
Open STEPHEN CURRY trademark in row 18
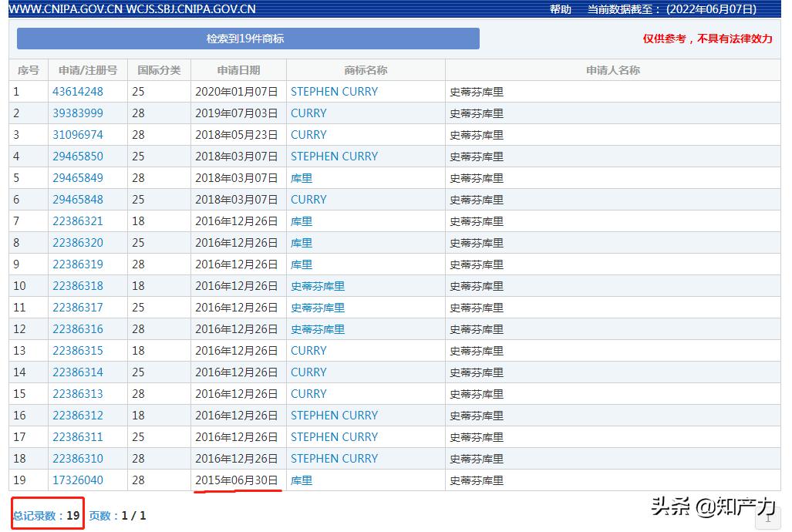pos(334,459)
